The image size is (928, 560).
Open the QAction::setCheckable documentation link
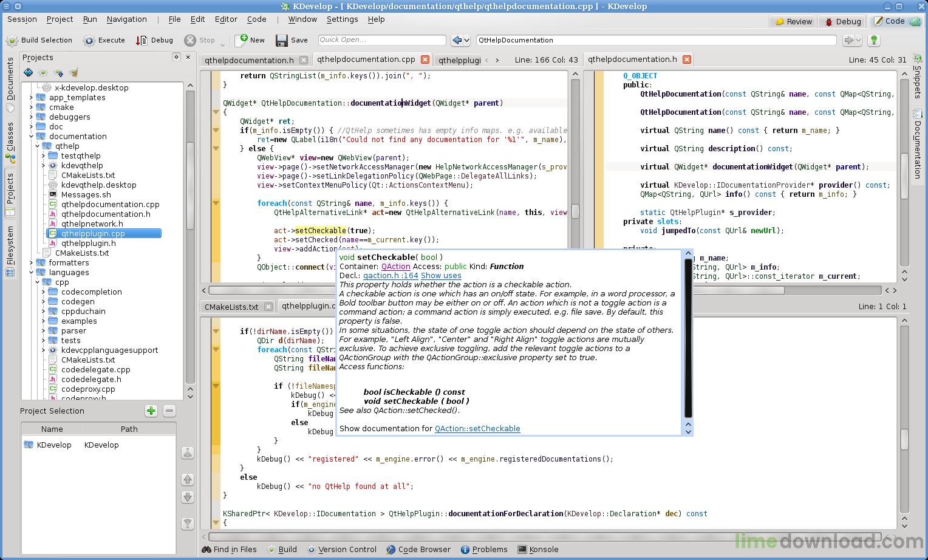[x=477, y=429]
